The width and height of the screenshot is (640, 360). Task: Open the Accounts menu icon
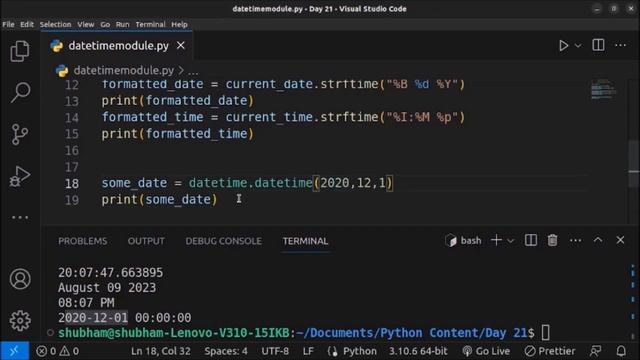[x=20, y=279]
